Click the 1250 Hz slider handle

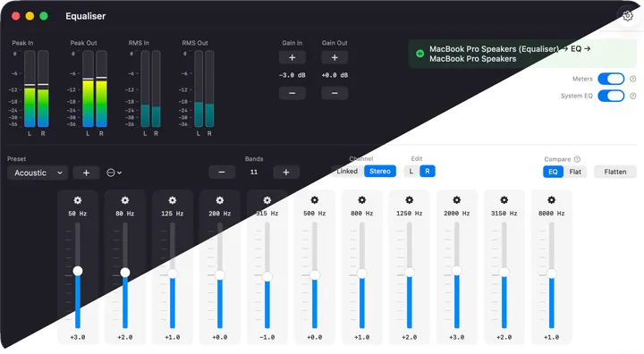410,273
